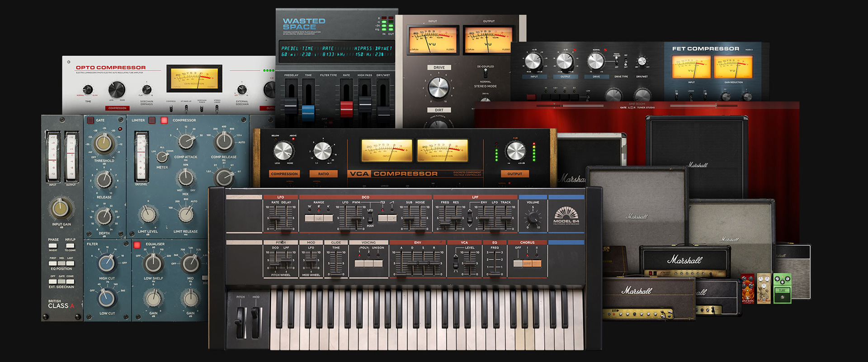This screenshot has width=868, height=362.
Task: Select the POLY 1 voicing button
Action: pos(360,263)
